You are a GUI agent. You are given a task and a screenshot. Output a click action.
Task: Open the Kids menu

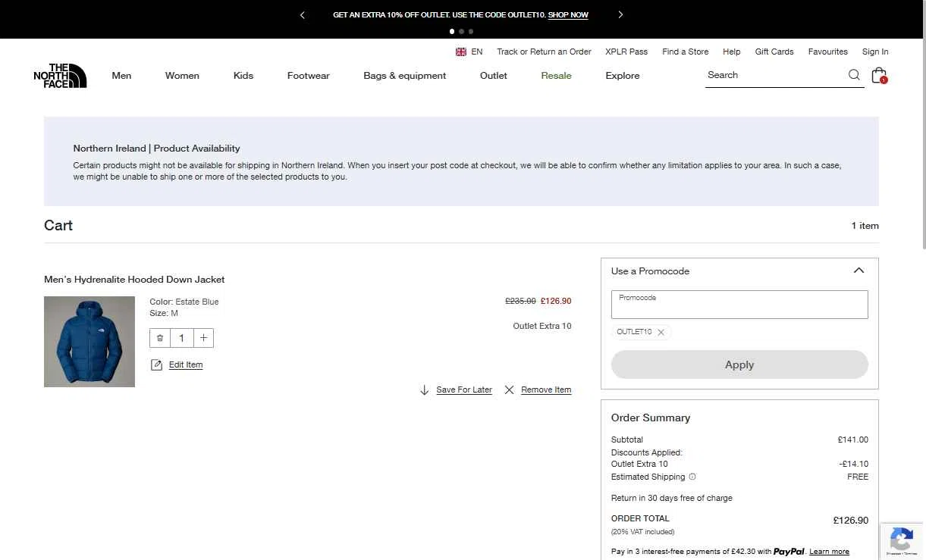click(x=243, y=76)
